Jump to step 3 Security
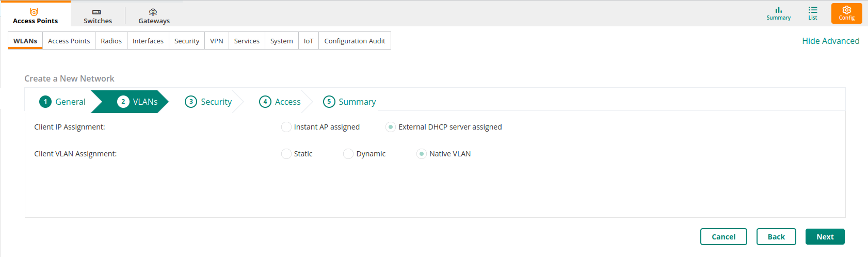Image resolution: width=868 pixels, height=257 pixels. pyautogui.click(x=208, y=102)
